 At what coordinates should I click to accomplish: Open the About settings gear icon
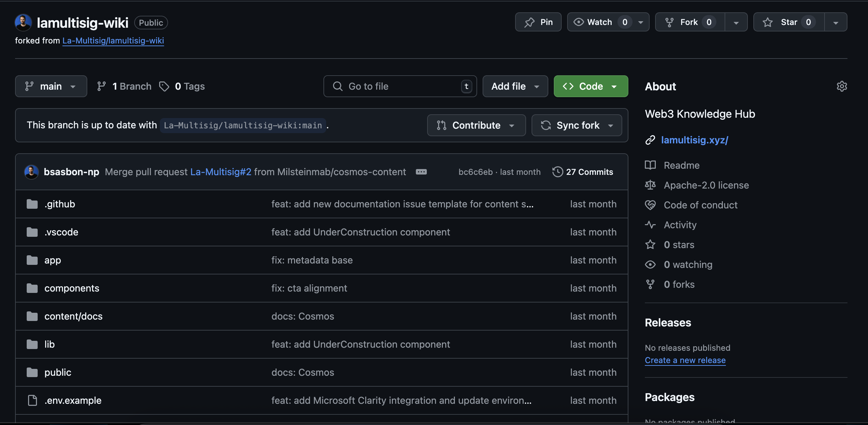pos(842,86)
